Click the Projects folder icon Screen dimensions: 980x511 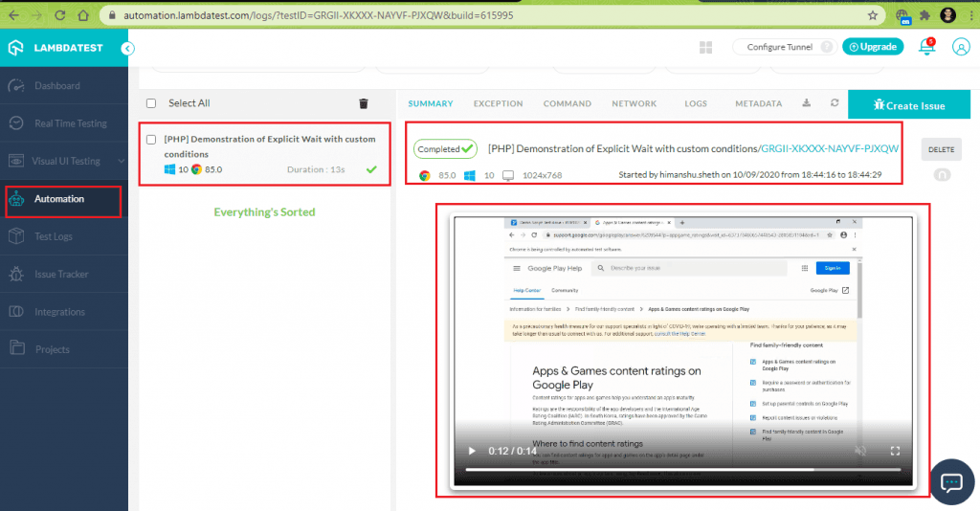(x=17, y=348)
